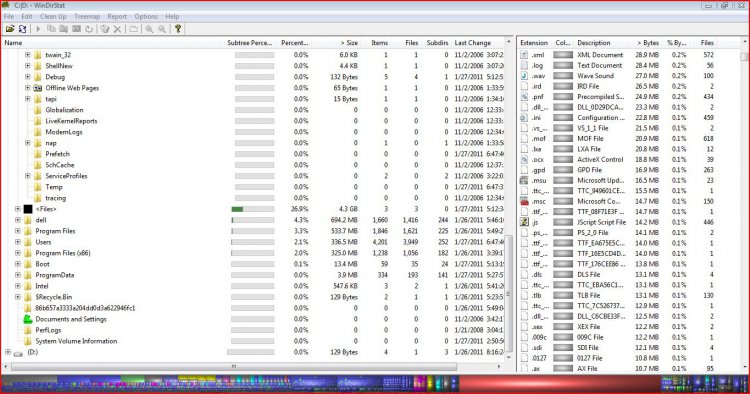Select the PerfLogs folder row

[48, 330]
